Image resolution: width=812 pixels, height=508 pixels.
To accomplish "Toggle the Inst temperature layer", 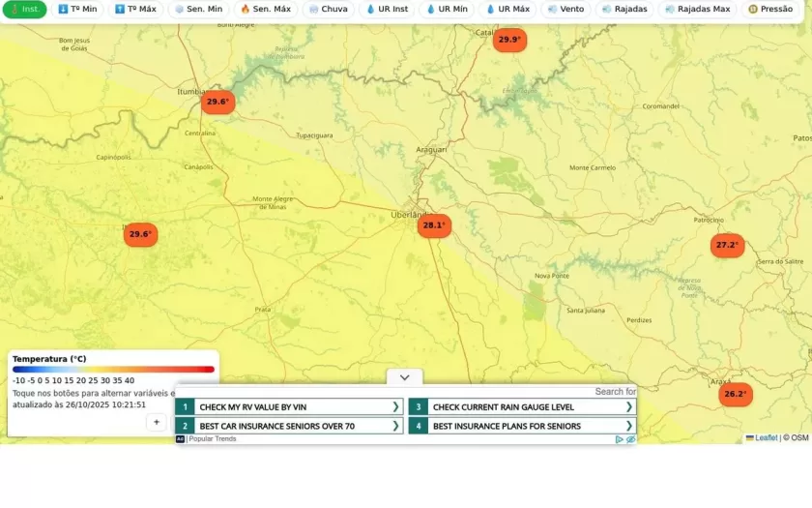I will (23, 9).
